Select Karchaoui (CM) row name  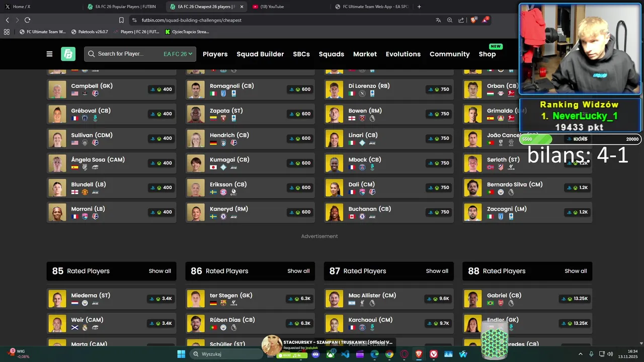(x=370, y=320)
